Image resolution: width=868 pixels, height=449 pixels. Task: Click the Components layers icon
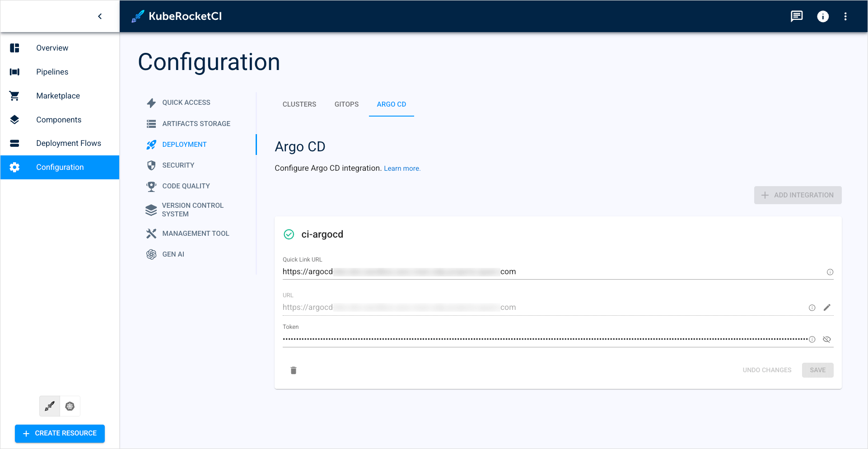[14, 119]
